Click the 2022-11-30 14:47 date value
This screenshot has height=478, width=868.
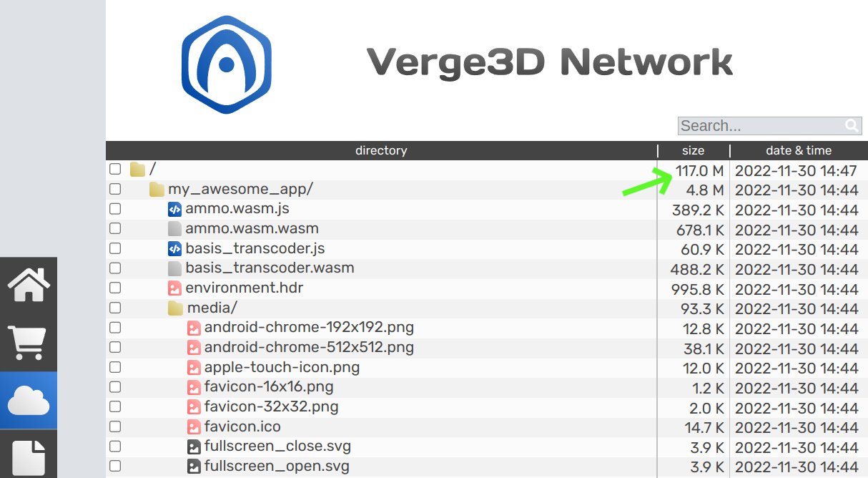(796, 171)
